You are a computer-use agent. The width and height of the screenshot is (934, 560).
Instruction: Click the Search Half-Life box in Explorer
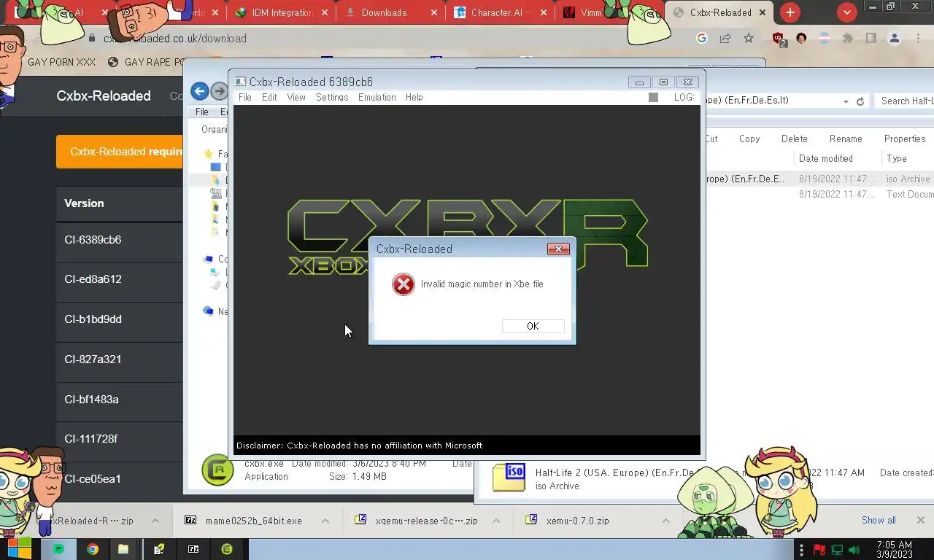[904, 101]
